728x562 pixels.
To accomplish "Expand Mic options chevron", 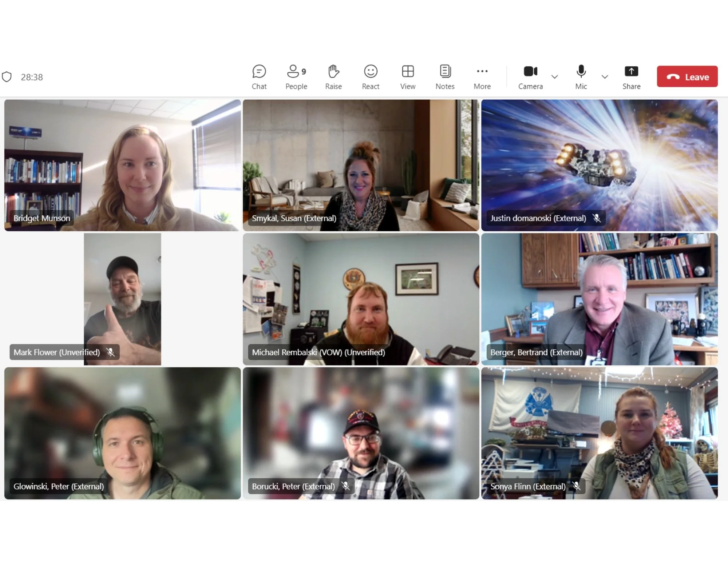I will coord(604,77).
